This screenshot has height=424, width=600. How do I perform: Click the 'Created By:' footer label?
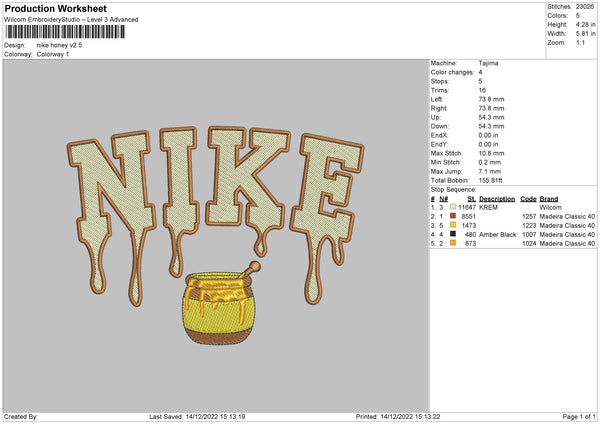click(21, 416)
